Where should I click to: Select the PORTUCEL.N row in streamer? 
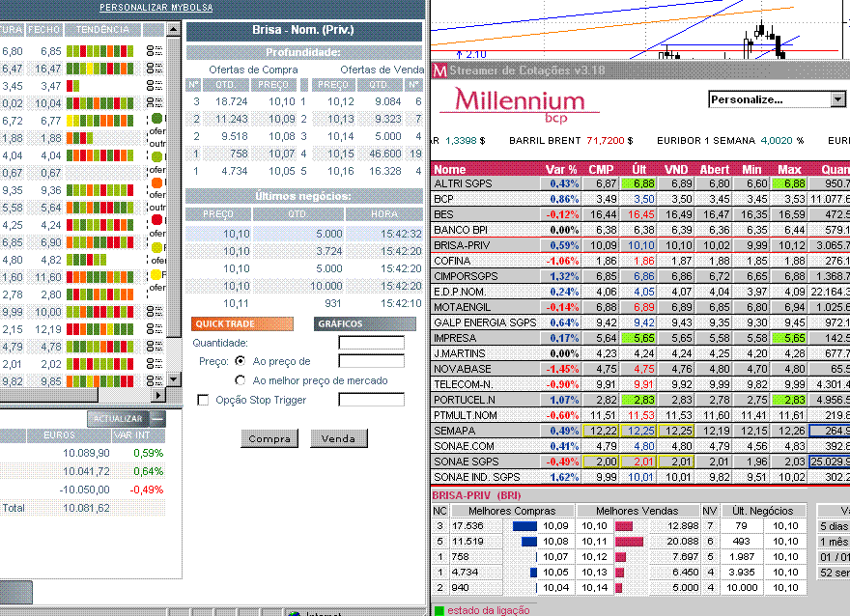[x=640, y=400]
